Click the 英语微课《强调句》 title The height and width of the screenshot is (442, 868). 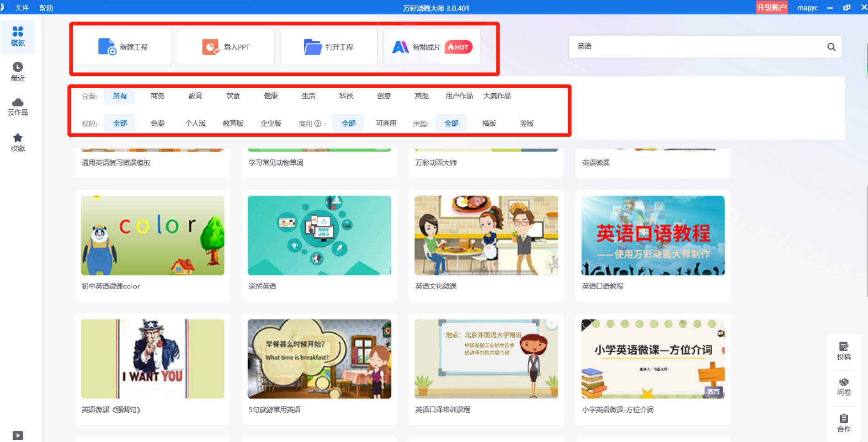pyautogui.click(x=112, y=410)
